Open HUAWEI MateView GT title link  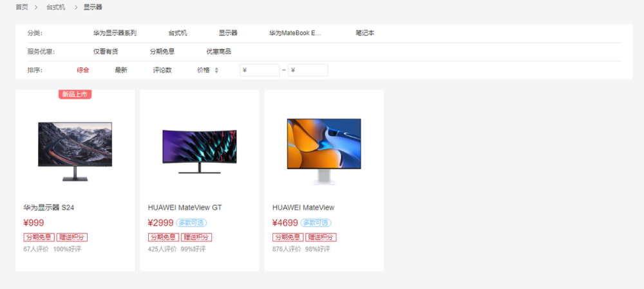185,208
